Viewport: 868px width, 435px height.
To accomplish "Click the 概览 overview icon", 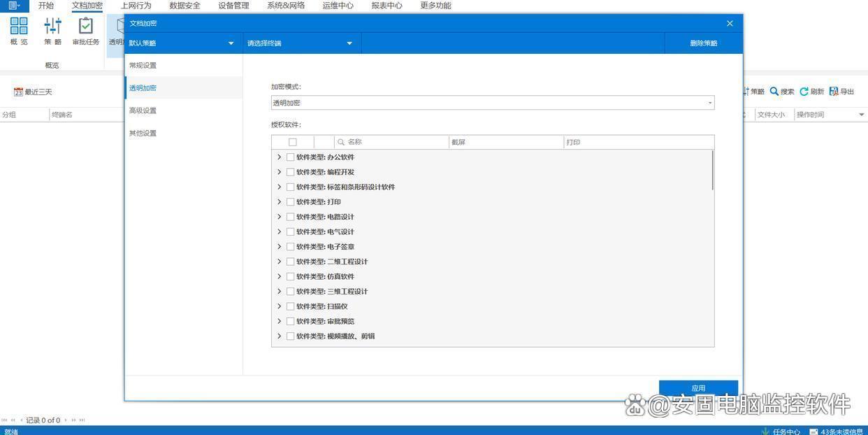I will click(19, 27).
